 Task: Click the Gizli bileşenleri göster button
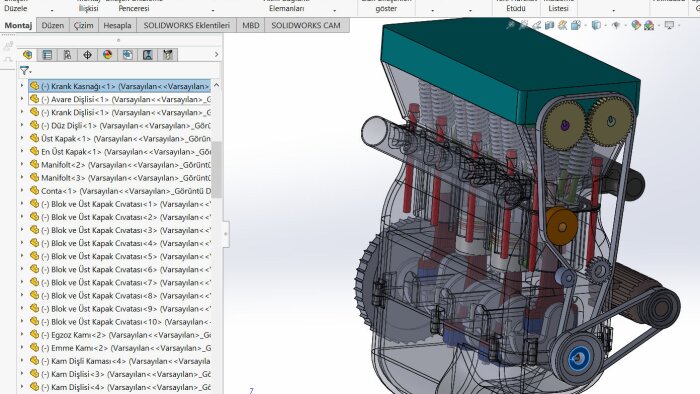coord(386,6)
